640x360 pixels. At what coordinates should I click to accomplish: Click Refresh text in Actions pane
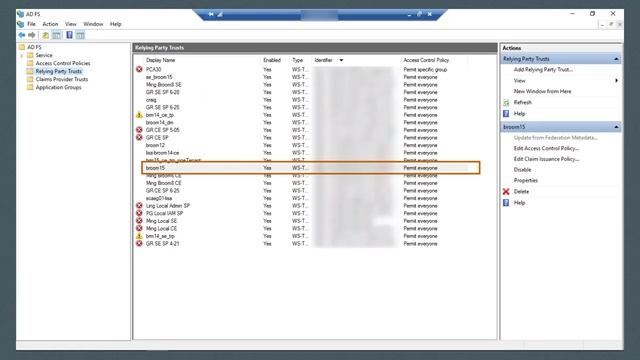(522, 102)
